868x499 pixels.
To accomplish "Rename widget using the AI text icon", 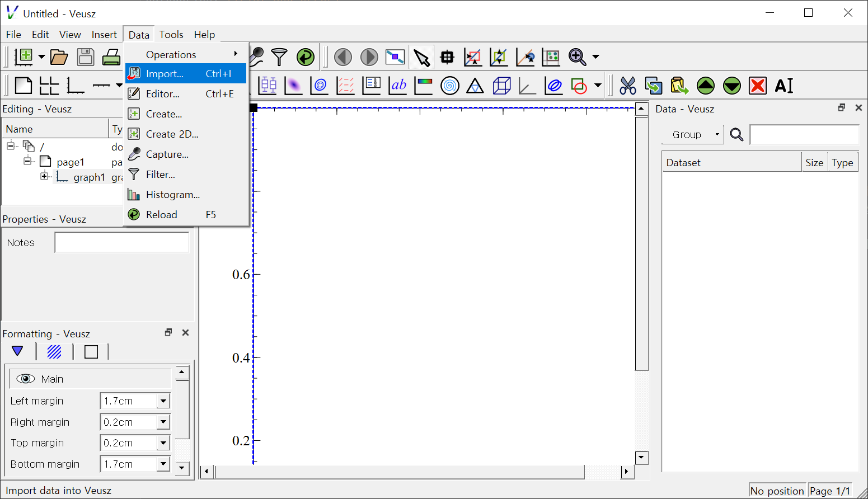I will 784,86.
